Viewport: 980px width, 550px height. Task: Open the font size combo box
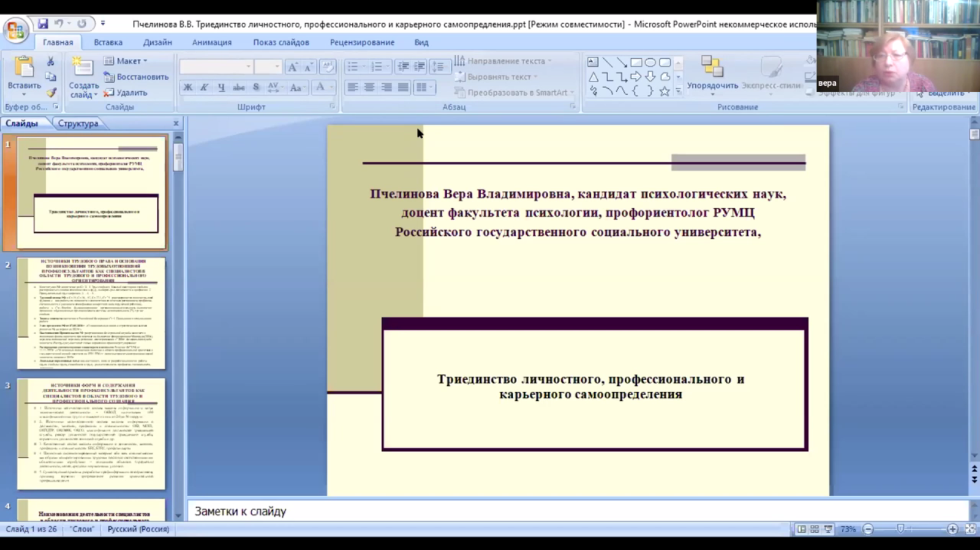268,66
